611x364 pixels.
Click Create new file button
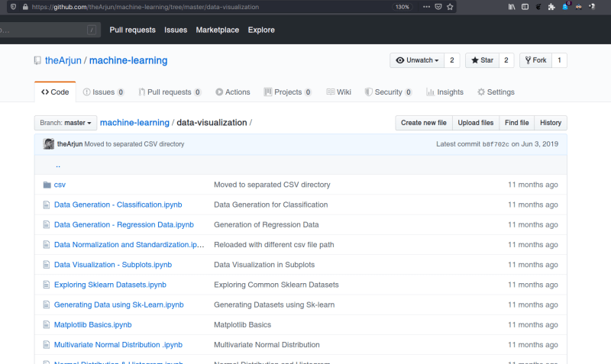coord(424,123)
